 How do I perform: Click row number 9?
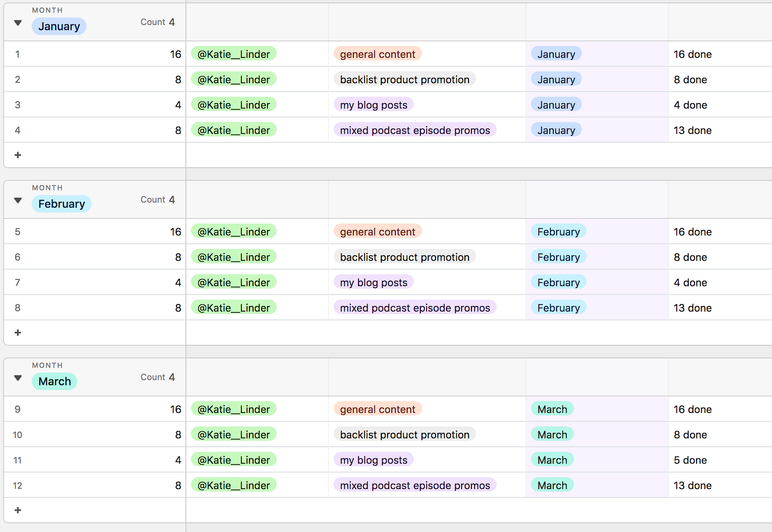[18, 409]
